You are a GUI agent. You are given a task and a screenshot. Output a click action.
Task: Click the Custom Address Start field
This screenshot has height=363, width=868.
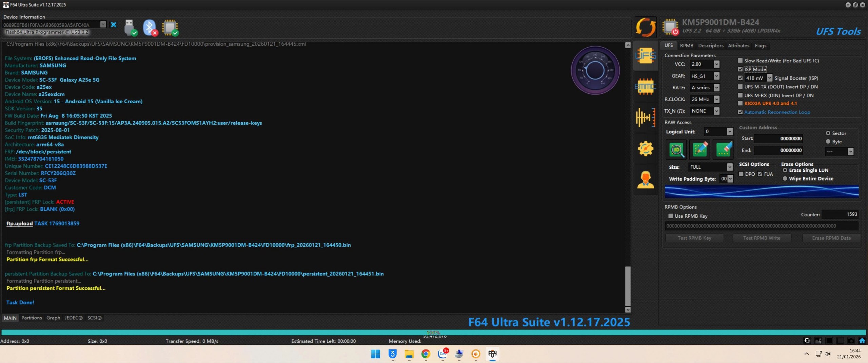pyautogui.click(x=778, y=138)
